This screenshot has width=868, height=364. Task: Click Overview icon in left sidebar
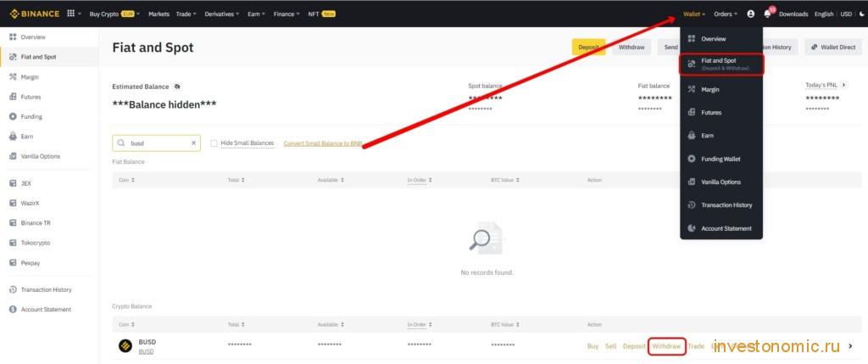(13, 37)
